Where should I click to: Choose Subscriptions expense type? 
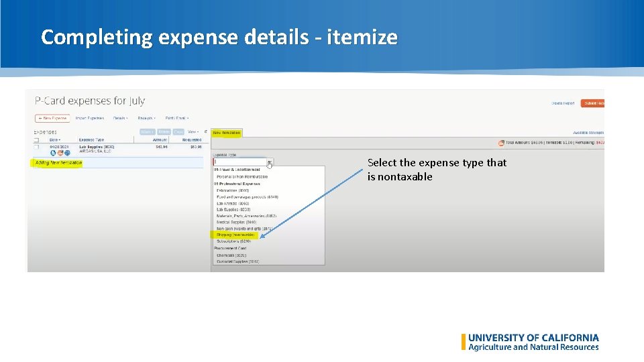tap(233, 241)
